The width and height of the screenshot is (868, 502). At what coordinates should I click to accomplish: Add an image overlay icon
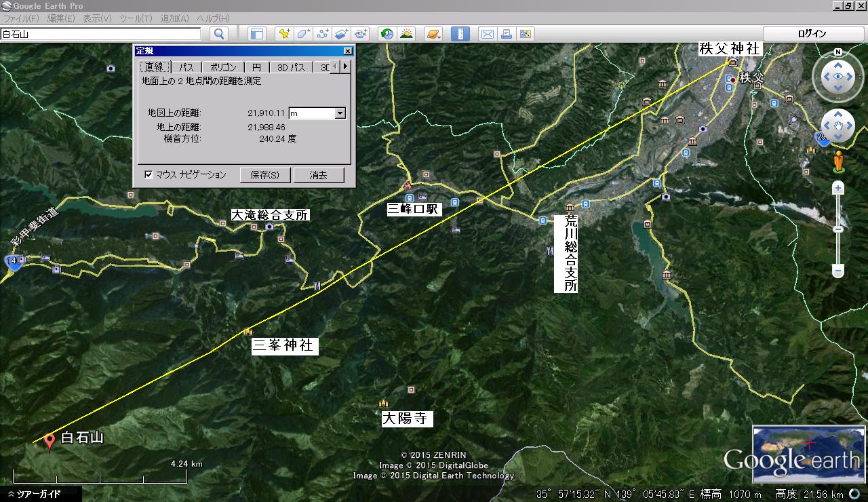(x=342, y=34)
